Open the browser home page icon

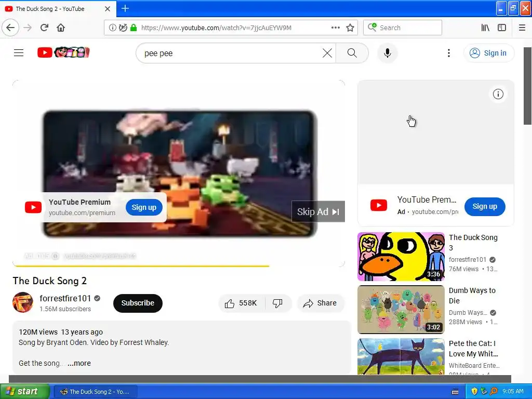[61, 28]
